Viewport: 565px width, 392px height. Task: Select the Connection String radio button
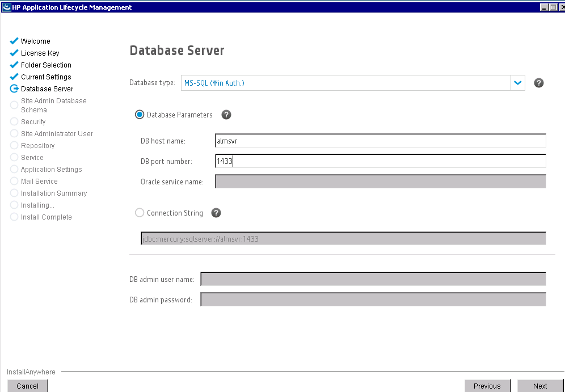140,213
